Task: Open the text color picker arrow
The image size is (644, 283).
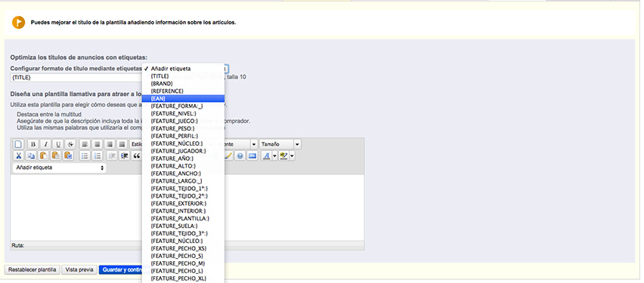Action: [274, 156]
